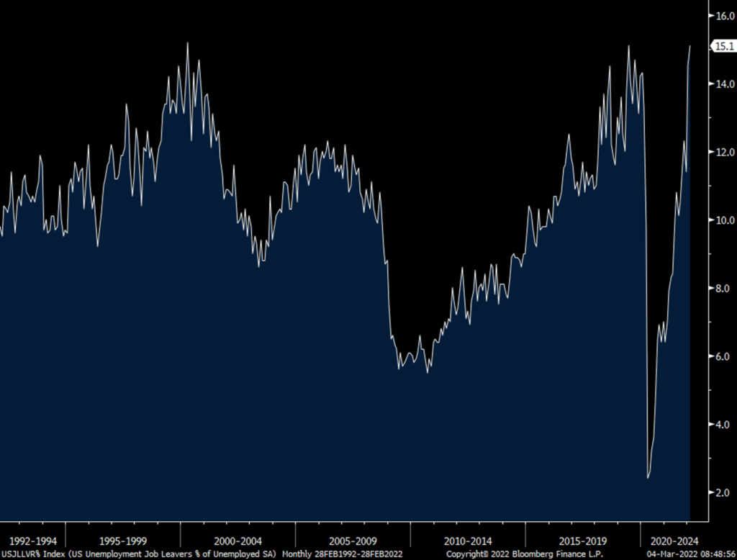
Task: Click the 14.0 y-axis label
Action: point(725,84)
